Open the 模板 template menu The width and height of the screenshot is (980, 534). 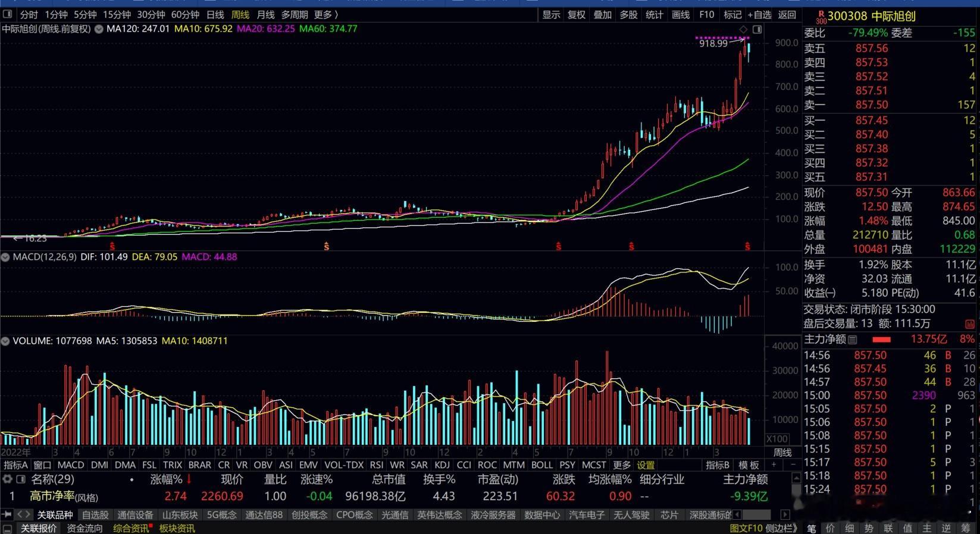pyautogui.click(x=749, y=465)
